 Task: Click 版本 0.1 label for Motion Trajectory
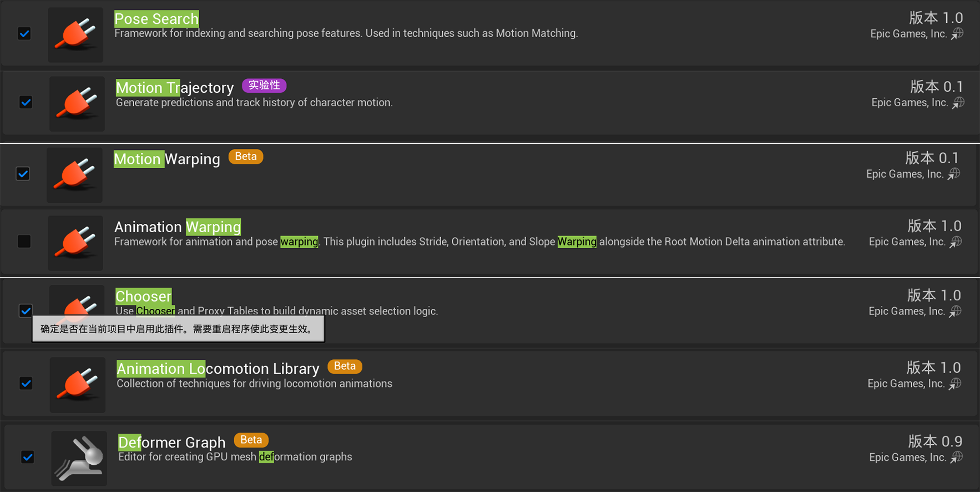pyautogui.click(x=937, y=87)
